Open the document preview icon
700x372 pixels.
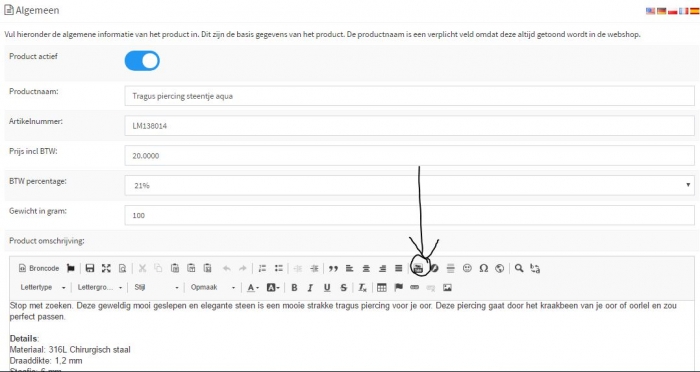(x=122, y=268)
